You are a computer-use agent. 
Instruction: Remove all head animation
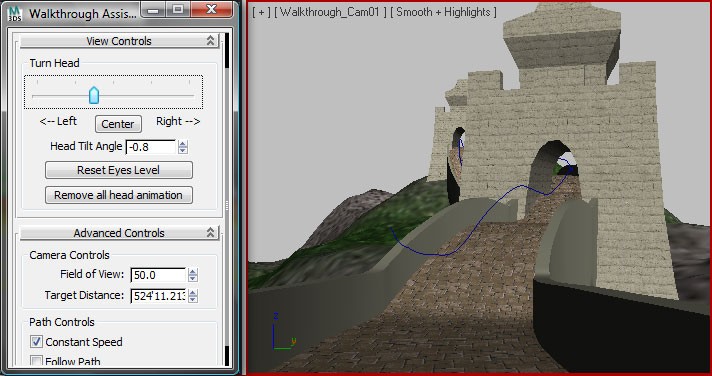click(x=119, y=195)
